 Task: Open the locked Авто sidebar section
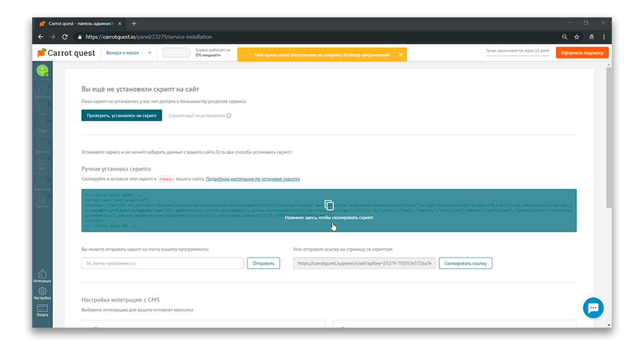(43, 163)
